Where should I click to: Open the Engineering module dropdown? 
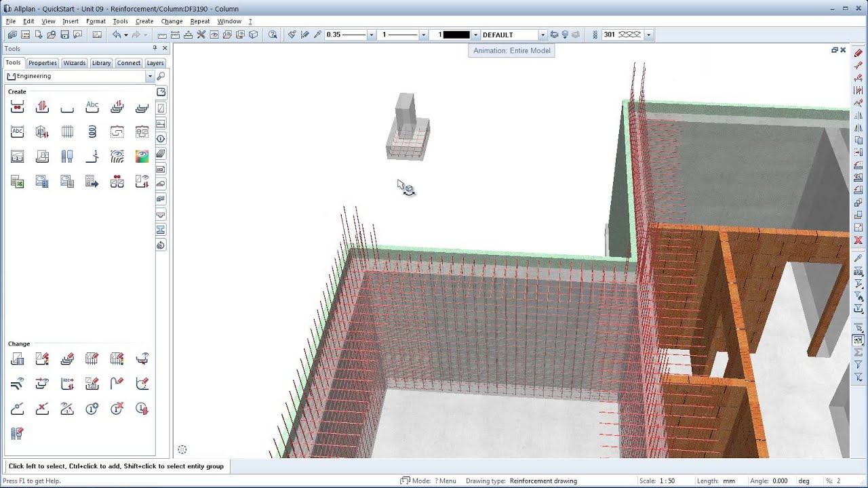point(149,77)
